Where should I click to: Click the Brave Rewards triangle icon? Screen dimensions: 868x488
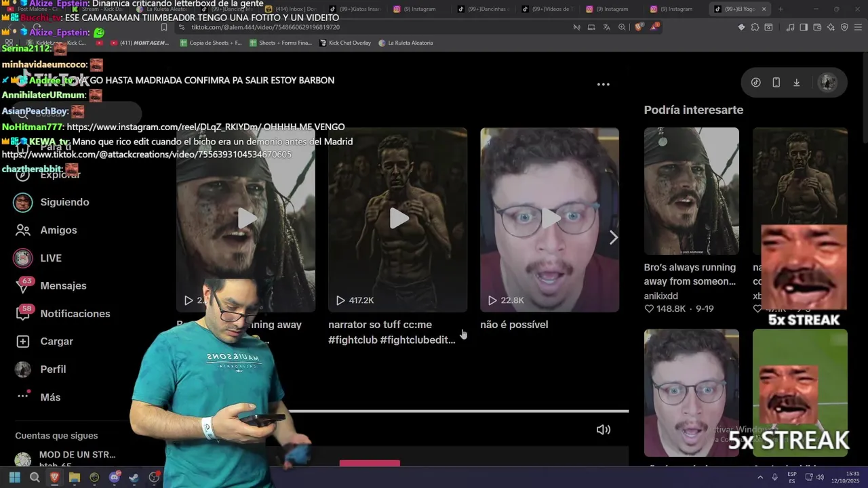click(654, 27)
